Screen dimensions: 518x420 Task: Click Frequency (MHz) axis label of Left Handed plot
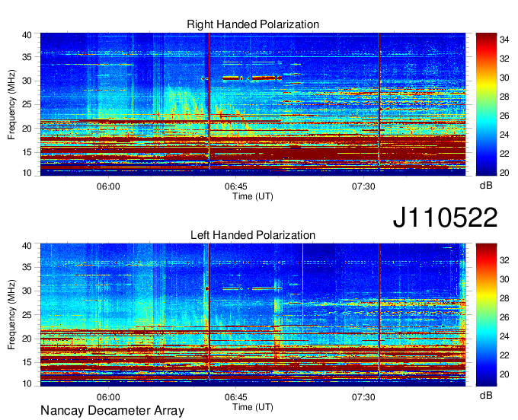pos(11,315)
